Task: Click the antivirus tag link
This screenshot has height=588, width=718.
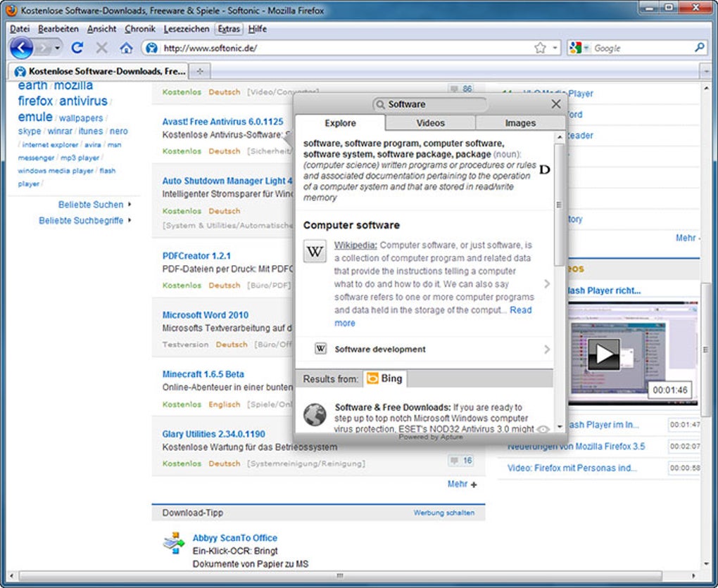Action: click(83, 101)
